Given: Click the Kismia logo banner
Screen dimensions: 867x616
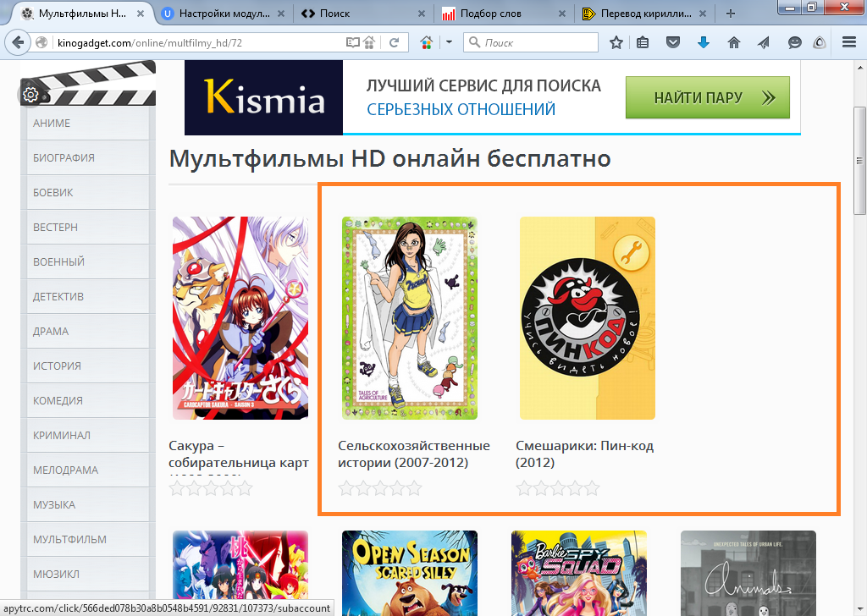Looking at the screenshot, I should [264, 98].
